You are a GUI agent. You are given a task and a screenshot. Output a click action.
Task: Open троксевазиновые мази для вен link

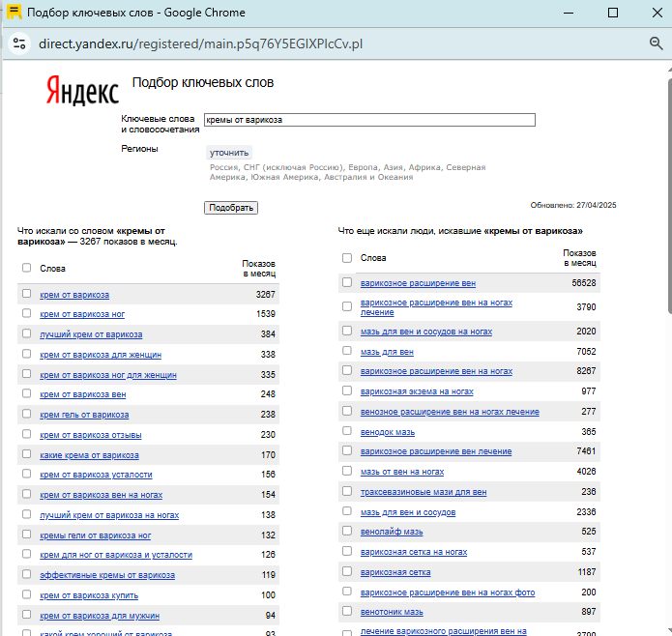coord(424,492)
